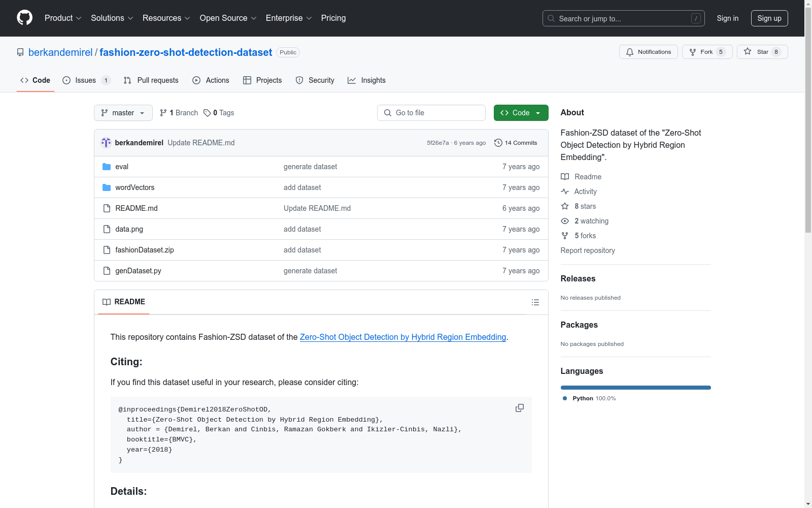This screenshot has width=812, height=508.
Task: Switch to the Pull requests tab
Action: pyautogui.click(x=151, y=80)
